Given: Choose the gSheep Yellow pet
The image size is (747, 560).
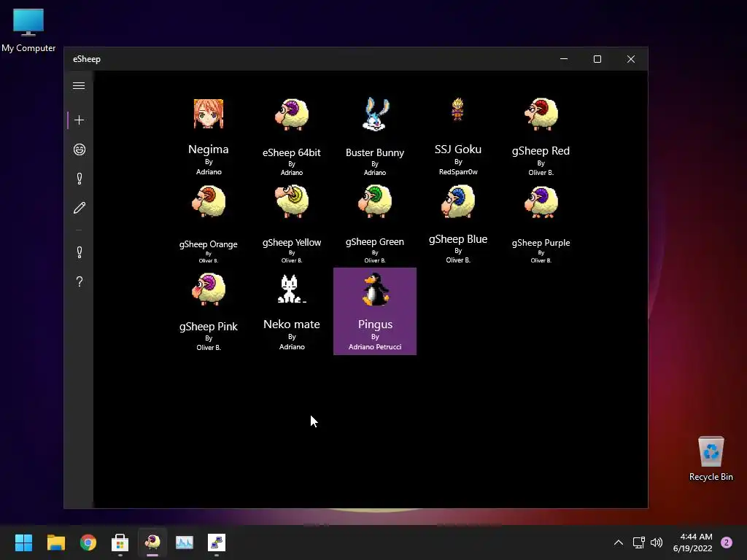Looking at the screenshot, I should tap(292, 224).
